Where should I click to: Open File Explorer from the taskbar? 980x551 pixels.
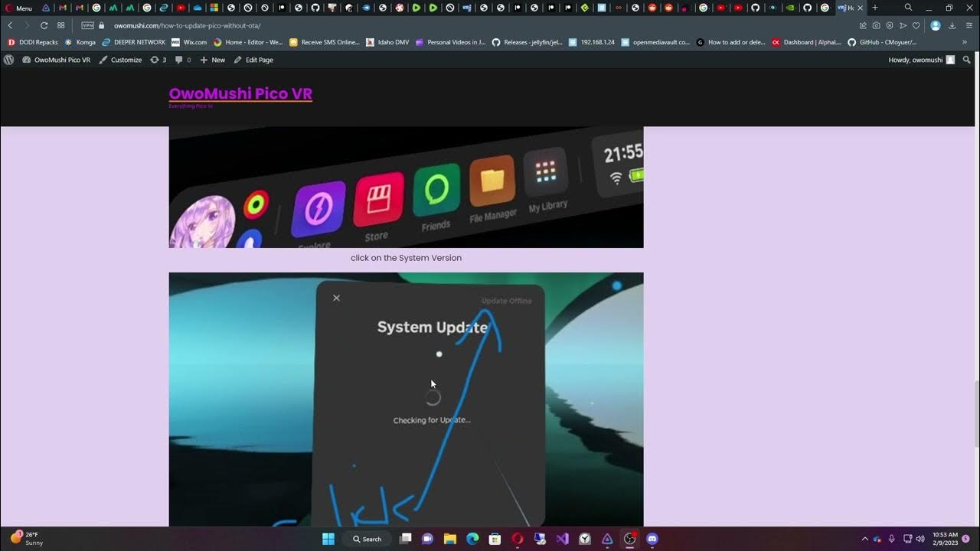point(450,539)
